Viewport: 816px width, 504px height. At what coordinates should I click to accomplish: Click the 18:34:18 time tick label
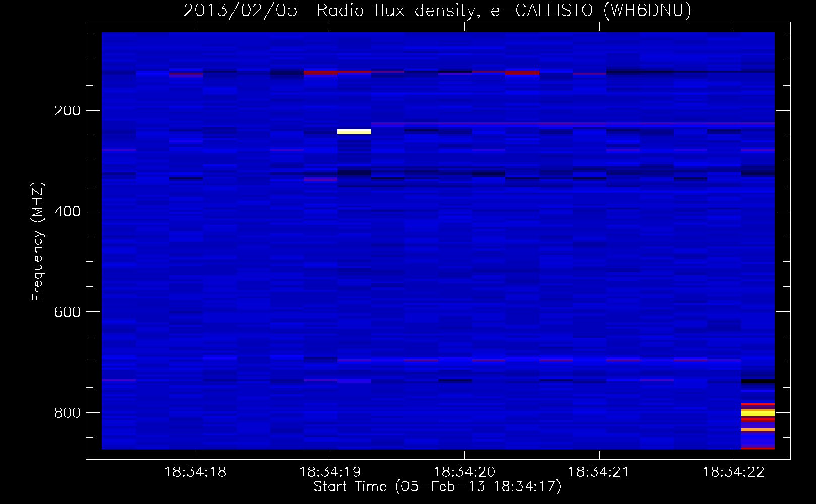196,472
